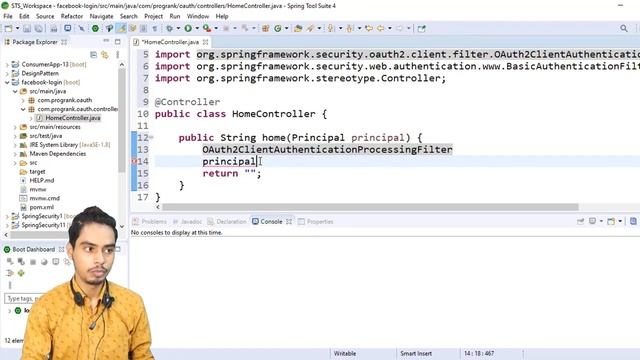Collapse the src/main/java folder
640x360 pixels.
pos(15,91)
